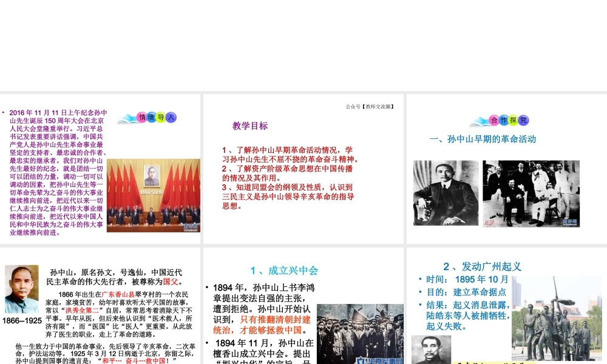This screenshot has width=607, height=364.
Task: Select the 教学目标 heading
Action: coord(250,126)
